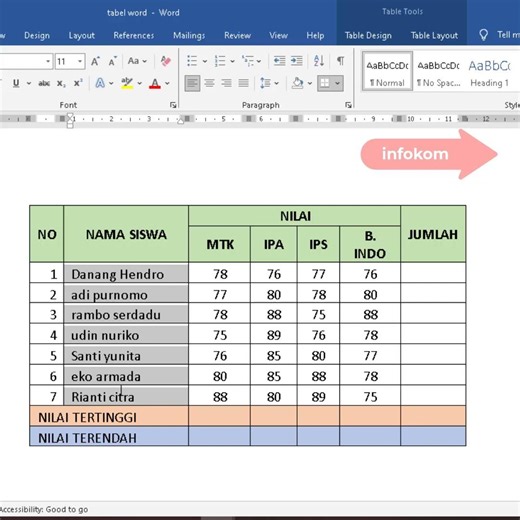The width and height of the screenshot is (520, 520).
Task: Click the Sort A-Z icon
Action: [x=319, y=61]
